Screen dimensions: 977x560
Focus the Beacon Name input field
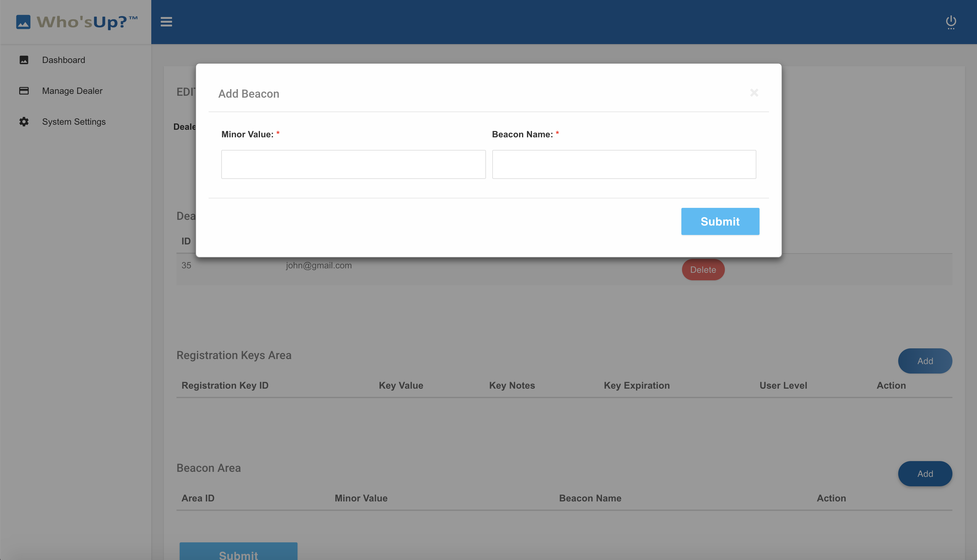pos(624,164)
